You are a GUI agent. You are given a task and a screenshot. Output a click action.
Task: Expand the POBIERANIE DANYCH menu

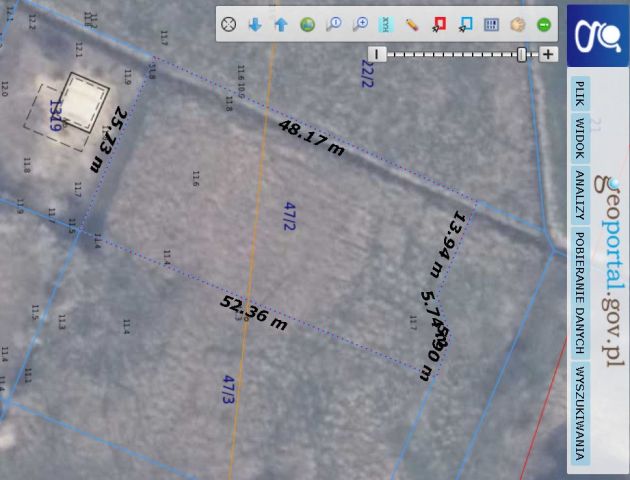579,294
